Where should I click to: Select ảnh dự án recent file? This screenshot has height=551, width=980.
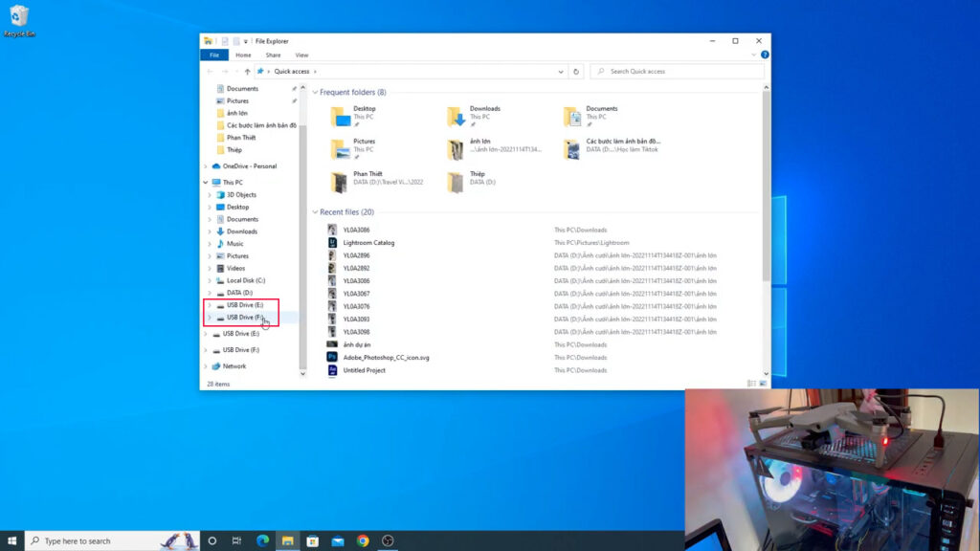point(356,344)
